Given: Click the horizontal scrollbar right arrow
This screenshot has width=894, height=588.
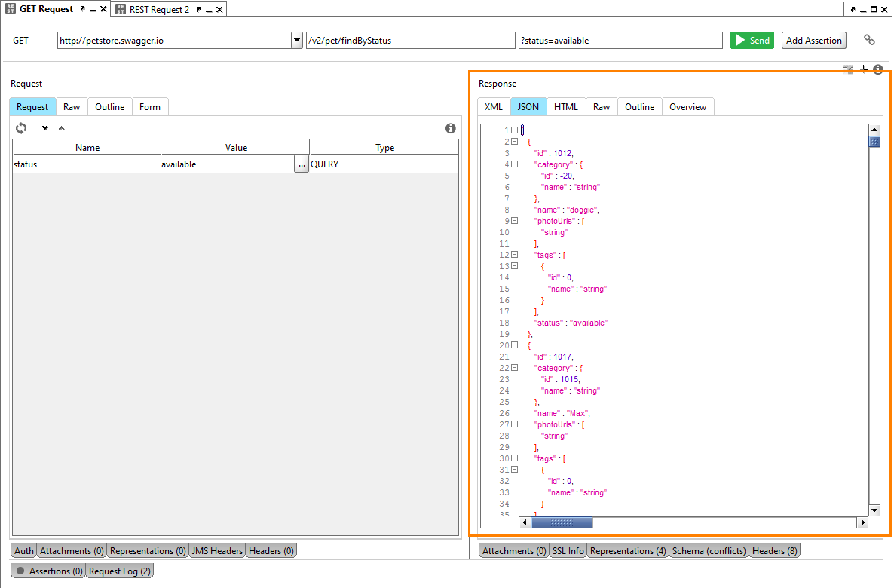Looking at the screenshot, I should click(x=862, y=522).
